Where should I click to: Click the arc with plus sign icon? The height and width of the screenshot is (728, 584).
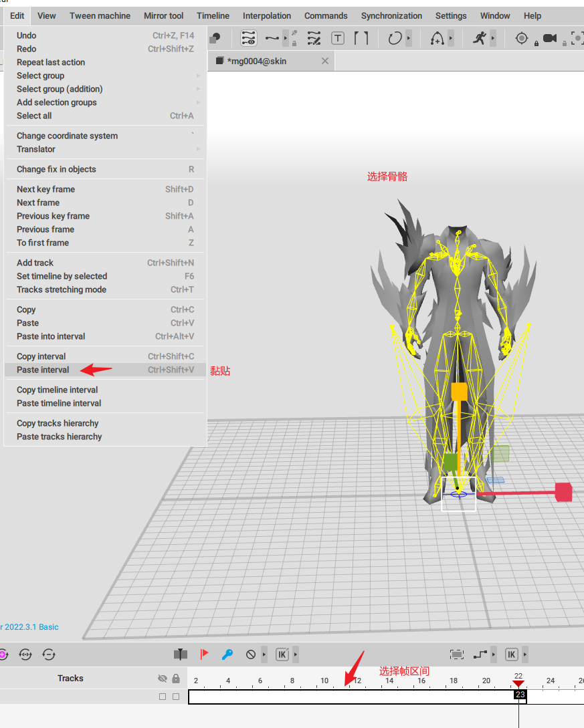437,38
